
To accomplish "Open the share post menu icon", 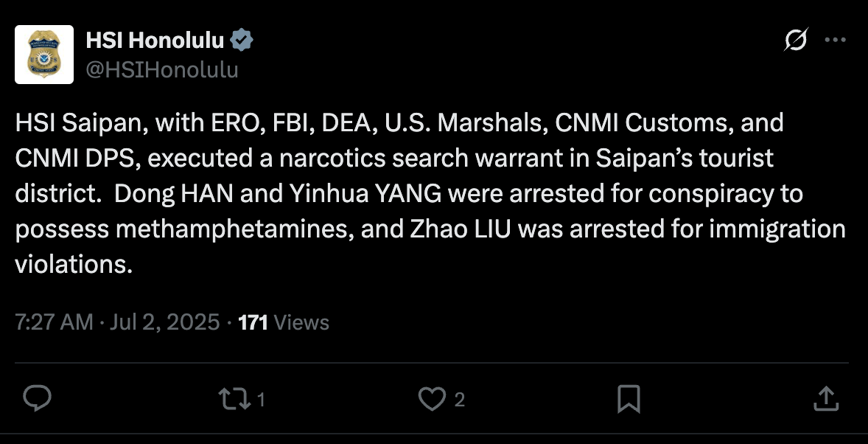I will tap(826, 399).
